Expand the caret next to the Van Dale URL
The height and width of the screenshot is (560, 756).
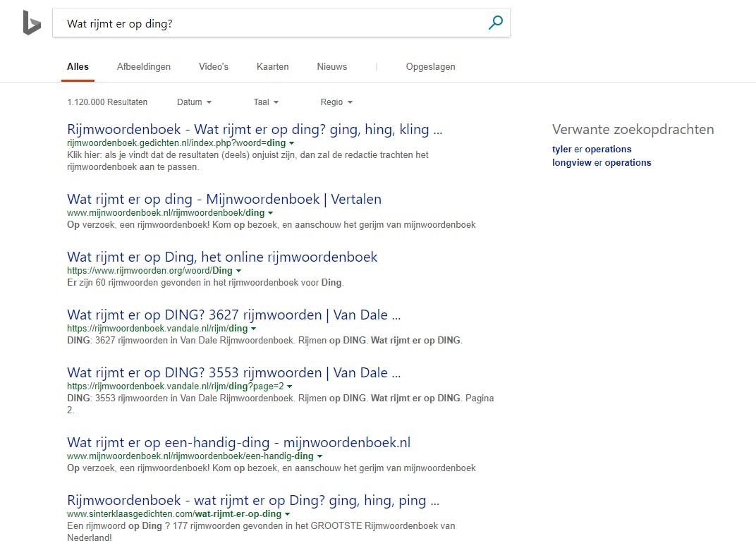tap(254, 328)
